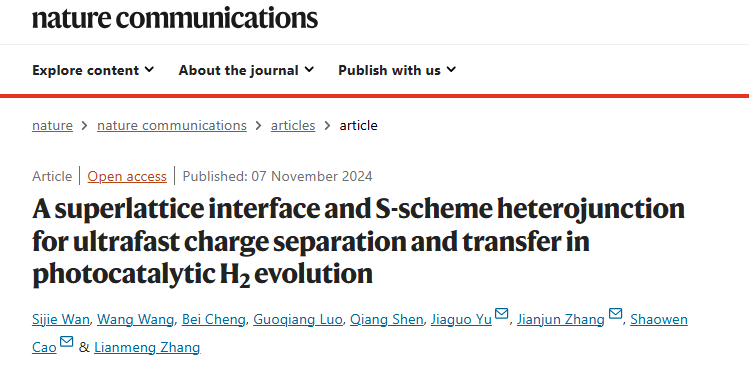Expand the Explore content dropdown
The width and height of the screenshot is (749, 374).
tap(93, 70)
